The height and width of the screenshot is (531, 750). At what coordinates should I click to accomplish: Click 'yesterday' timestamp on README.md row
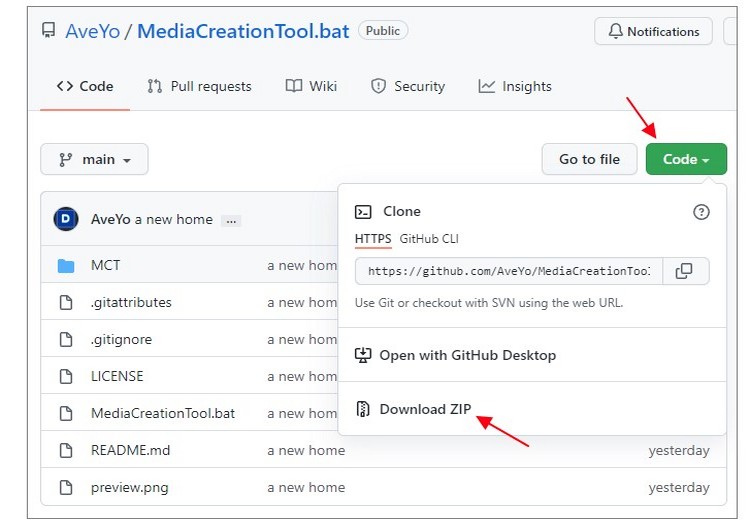[679, 451]
